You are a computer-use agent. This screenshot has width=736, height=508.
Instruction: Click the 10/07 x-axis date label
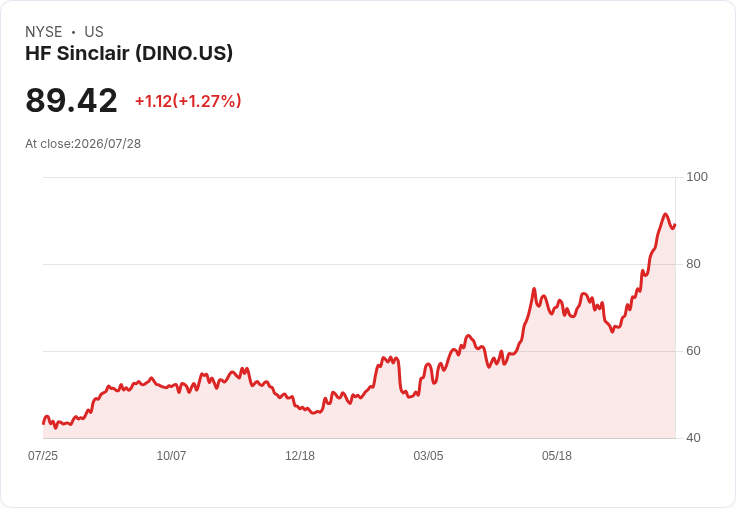coord(171,455)
